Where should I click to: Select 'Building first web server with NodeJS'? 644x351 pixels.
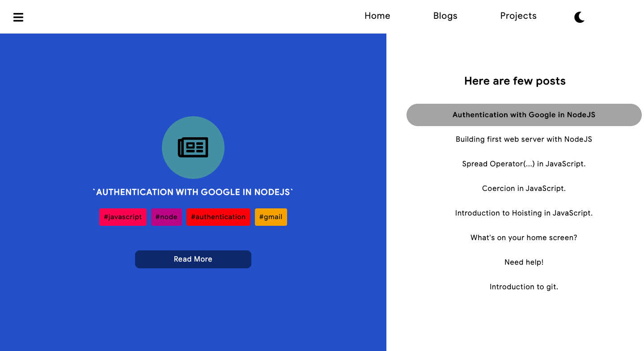[524, 139]
